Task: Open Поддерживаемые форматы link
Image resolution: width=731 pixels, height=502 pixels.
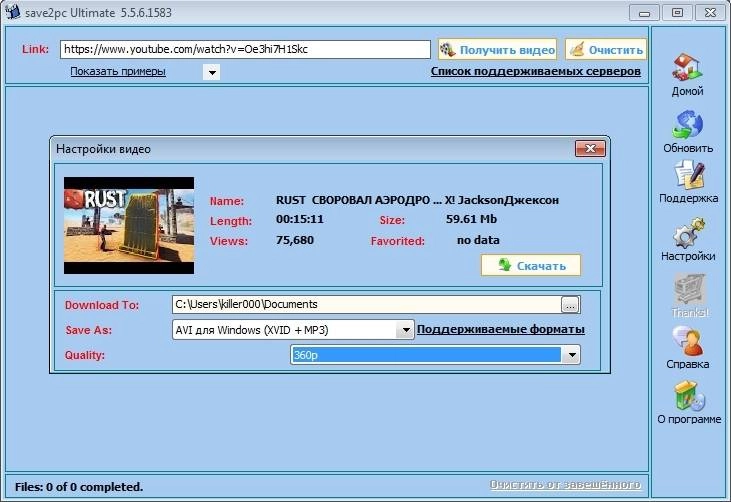Action: (501, 329)
